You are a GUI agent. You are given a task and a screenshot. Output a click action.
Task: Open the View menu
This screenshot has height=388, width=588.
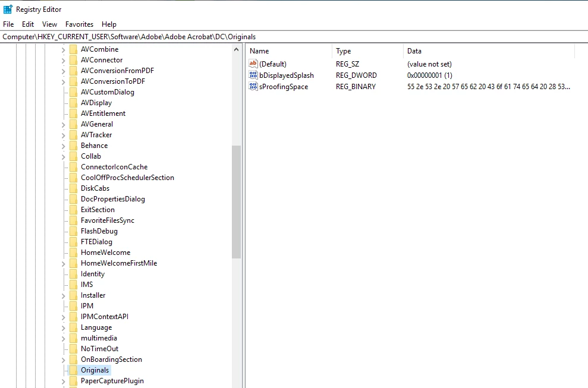click(x=49, y=24)
